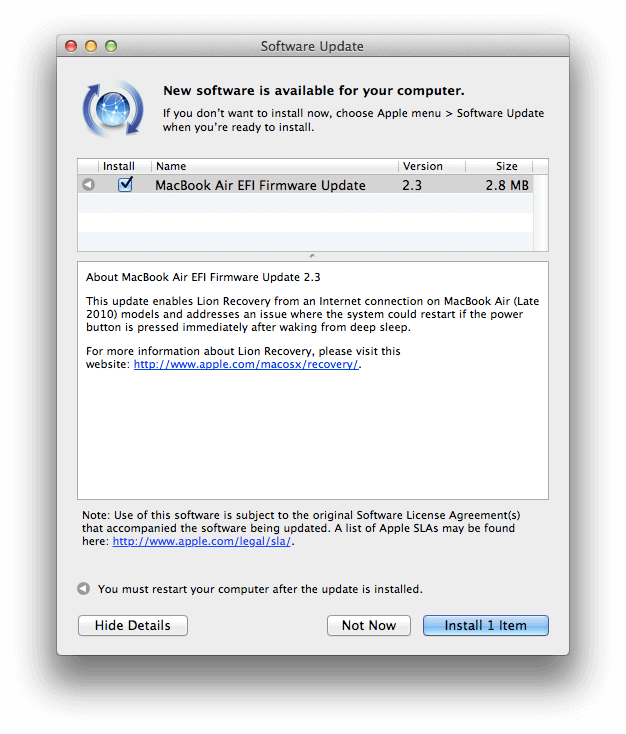Click the size value 2.8 MB
Image resolution: width=626 pixels, height=734 pixels.
(x=507, y=185)
